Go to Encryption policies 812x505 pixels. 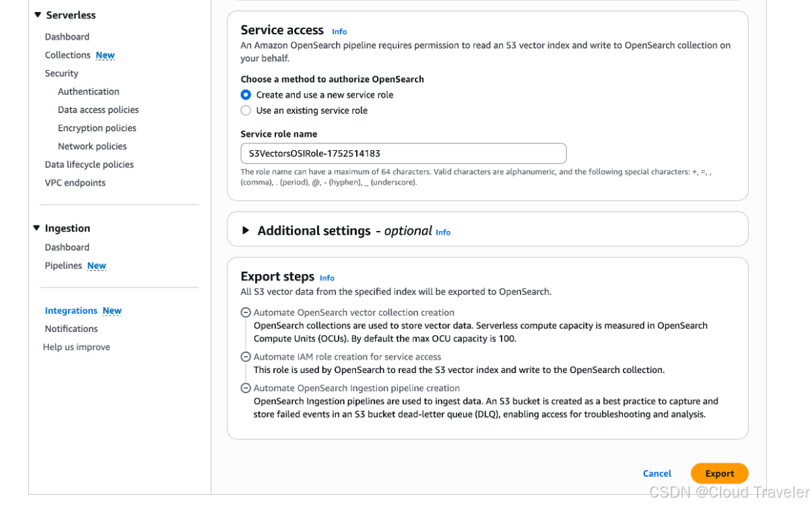[x=97, y=128]
